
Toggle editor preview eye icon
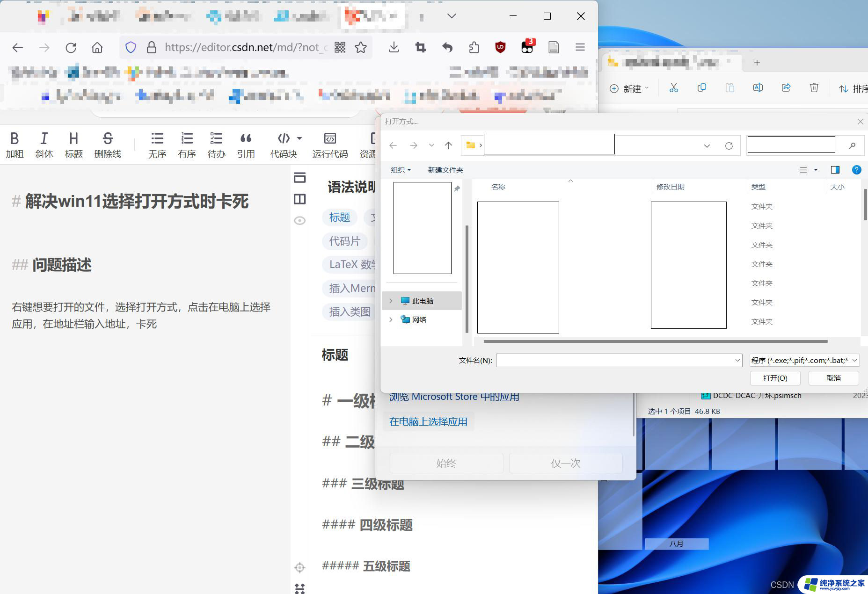pos(300,220)
